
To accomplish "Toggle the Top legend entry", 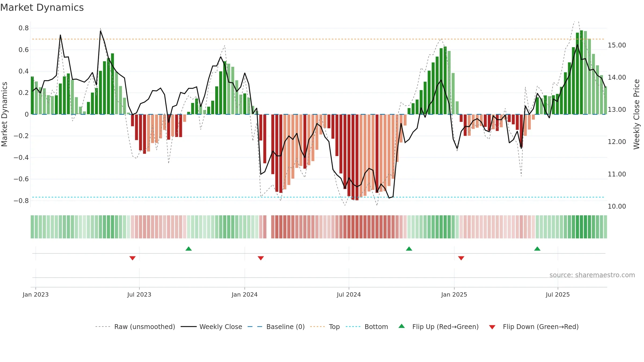I will (x=325, y=327).
